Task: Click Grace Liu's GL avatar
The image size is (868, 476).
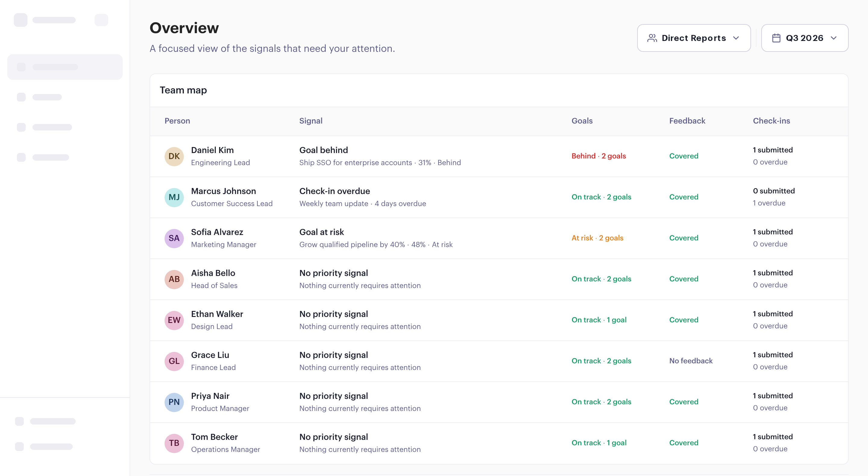Action: pos(174,361)
